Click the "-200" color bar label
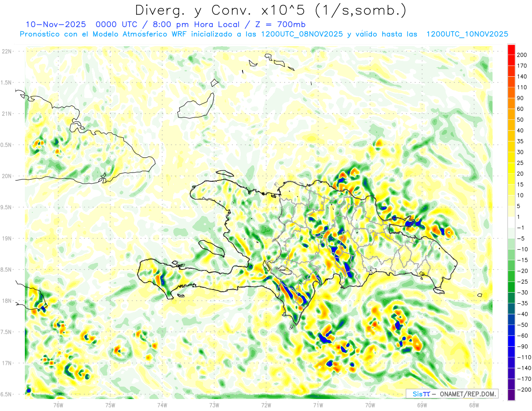Screen dimensions: 532x411 pyautogui.click(x=524, y=390)
